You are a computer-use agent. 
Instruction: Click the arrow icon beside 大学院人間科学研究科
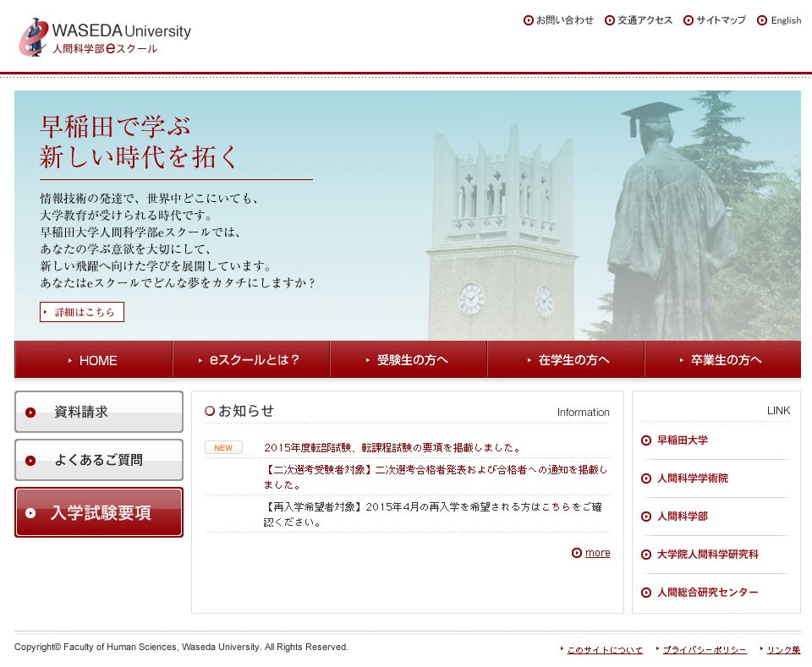tap(645, 555)
